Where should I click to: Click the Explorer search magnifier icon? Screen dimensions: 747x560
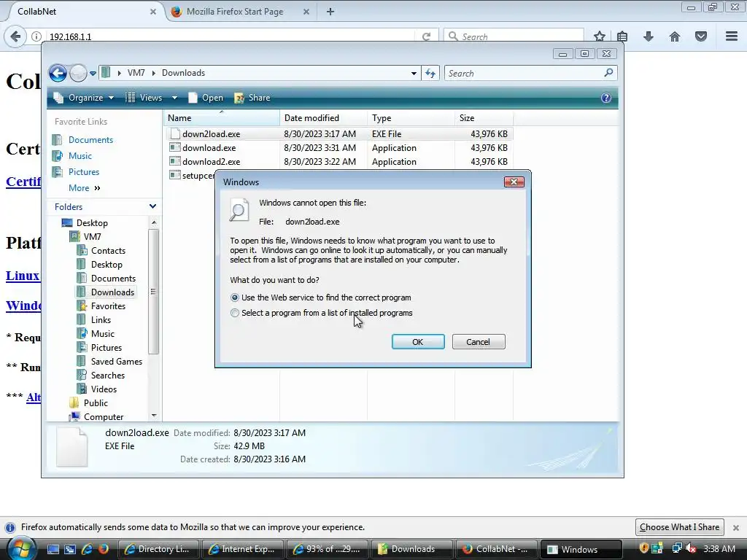608,73
